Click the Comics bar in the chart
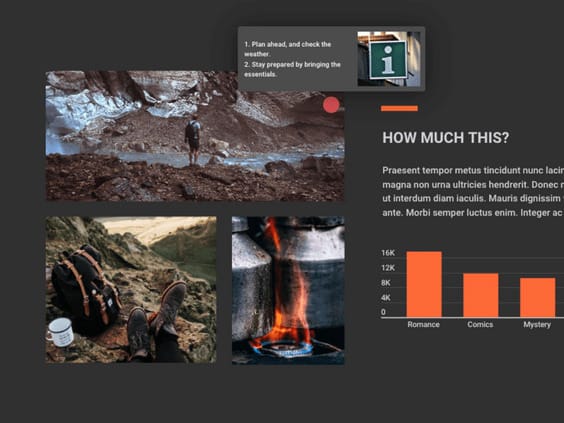 click(x=481, y=295)
